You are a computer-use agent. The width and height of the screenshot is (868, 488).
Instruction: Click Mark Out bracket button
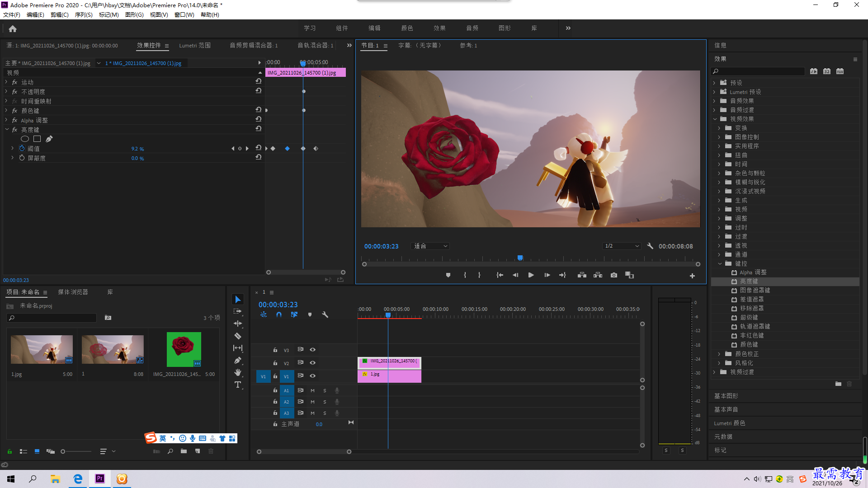click(479, 275)
